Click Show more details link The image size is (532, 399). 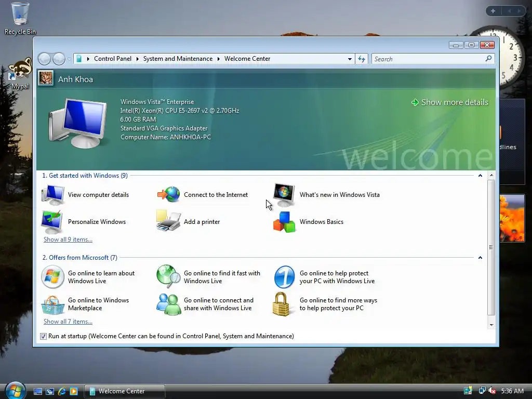[450, 102]
